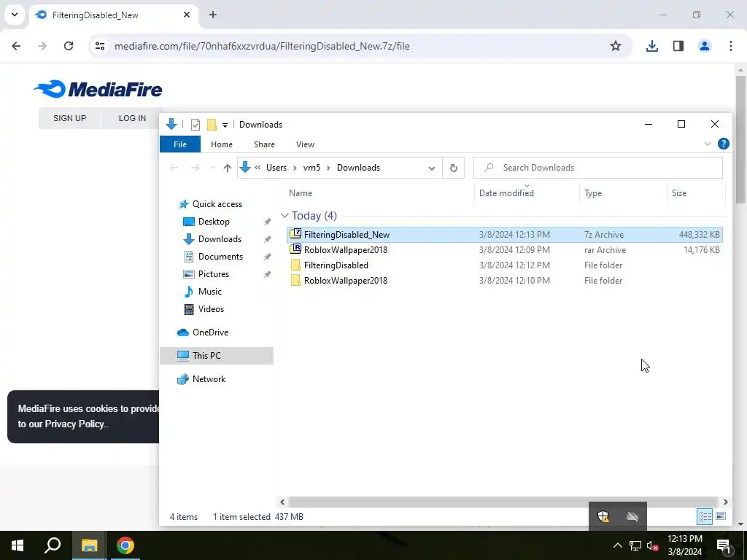The width and height of the screenshot is (747, 560).
Task: Open Network in navigation pane
Action: 209,379
